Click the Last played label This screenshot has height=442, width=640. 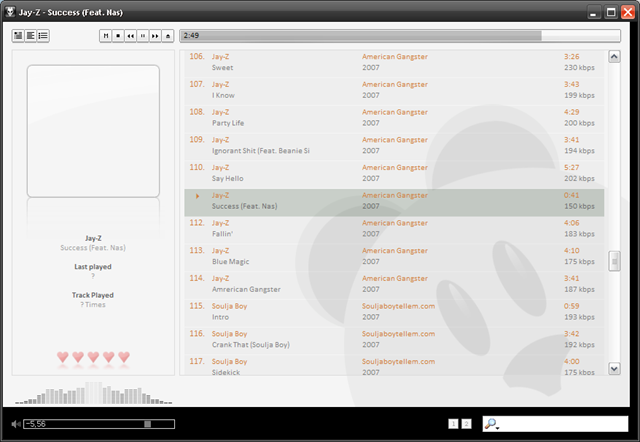tap(93, 267)
